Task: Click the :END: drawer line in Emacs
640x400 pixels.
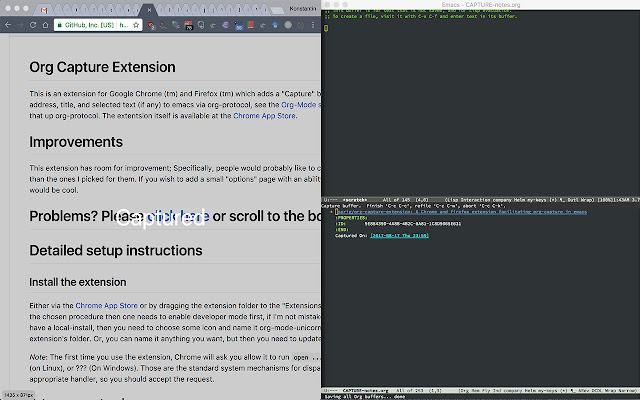Action: 342,230
